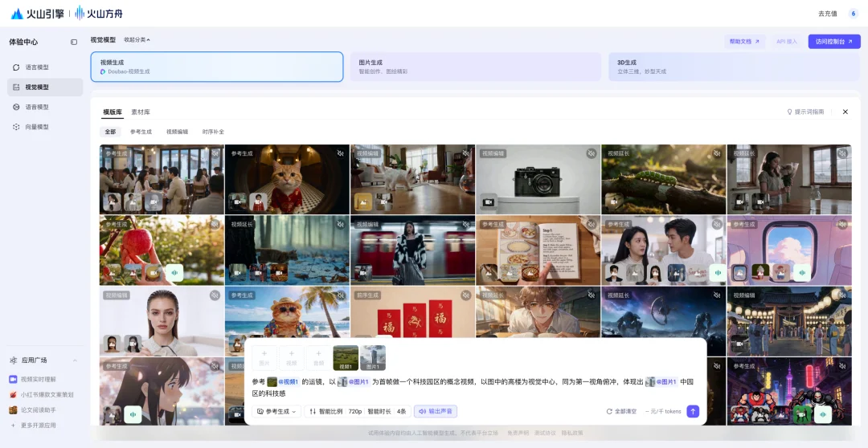This screenshot has width=868, height=448.
Task: Filter templates by 全部
Action: [x=110, y=132]
